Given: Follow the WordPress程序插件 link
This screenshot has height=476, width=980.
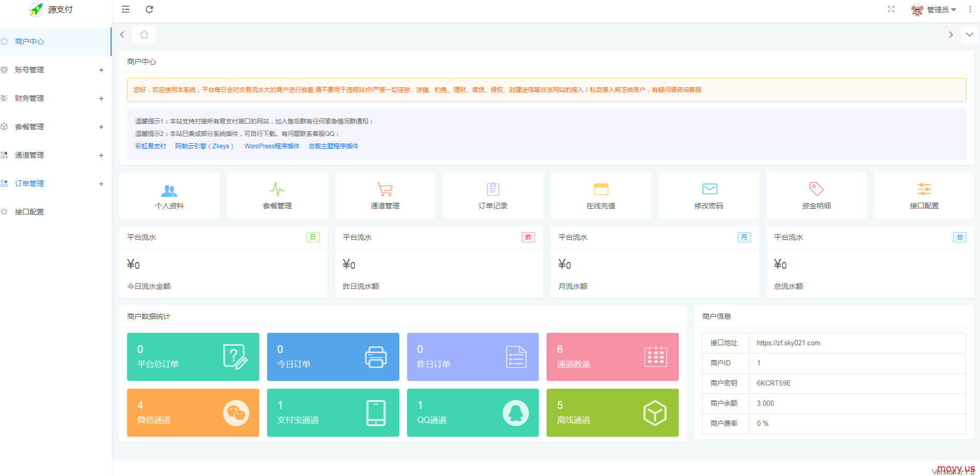Looking at the screenshot, I should (272, 146).
